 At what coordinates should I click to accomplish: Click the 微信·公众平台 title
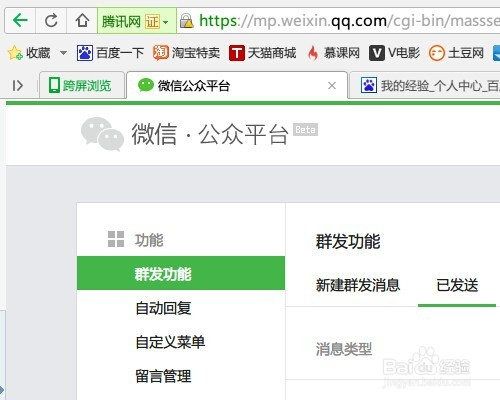[210, 134]
